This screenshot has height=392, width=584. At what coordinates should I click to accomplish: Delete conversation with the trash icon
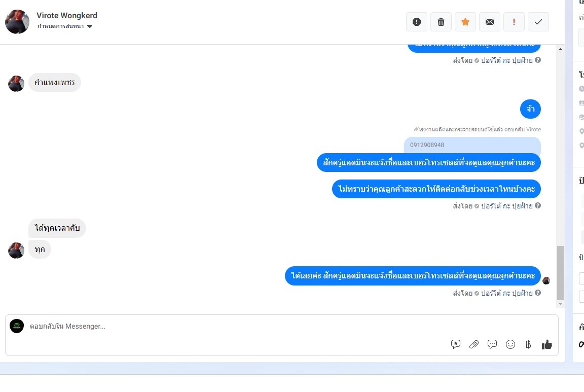click(441, 22)
